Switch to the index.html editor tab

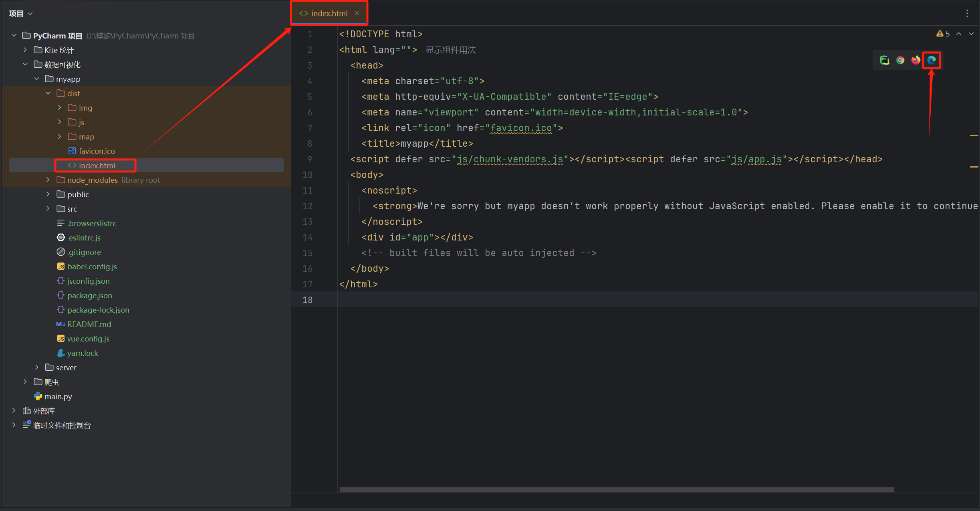click(x=329, y=13)
